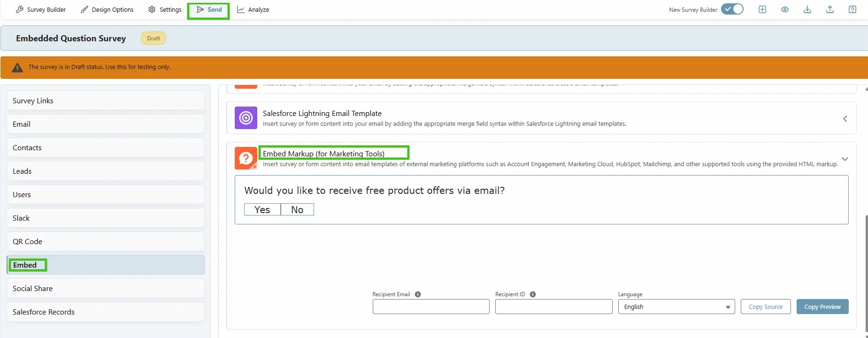Answer No to the product offers question
The height and width of the screenshot is (338, 868).
point(297,209)
